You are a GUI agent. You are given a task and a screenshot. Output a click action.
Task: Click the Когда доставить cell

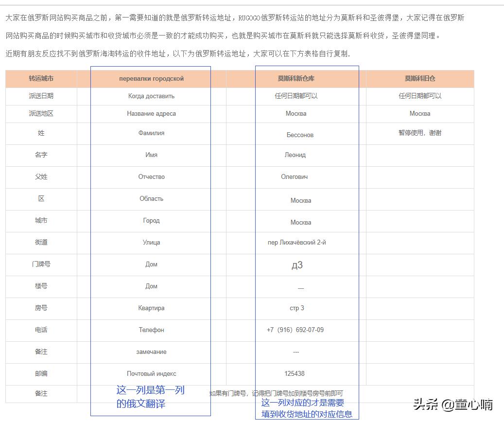[151, 96]
